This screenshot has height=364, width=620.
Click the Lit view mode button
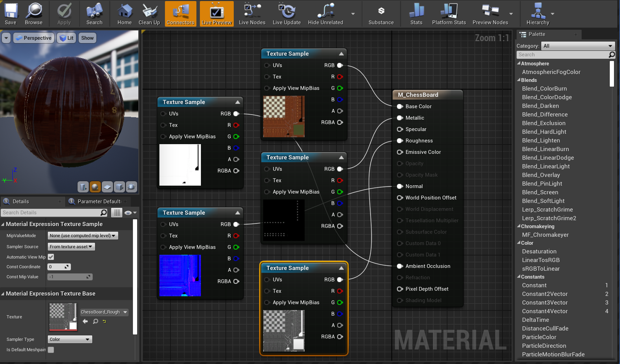[67, 38]
